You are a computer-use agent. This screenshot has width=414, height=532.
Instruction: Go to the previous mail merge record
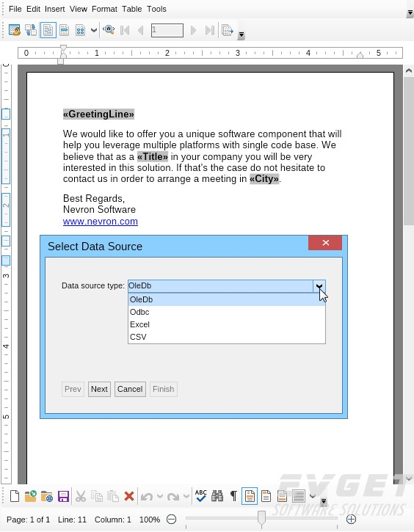(x=140, y=30)
